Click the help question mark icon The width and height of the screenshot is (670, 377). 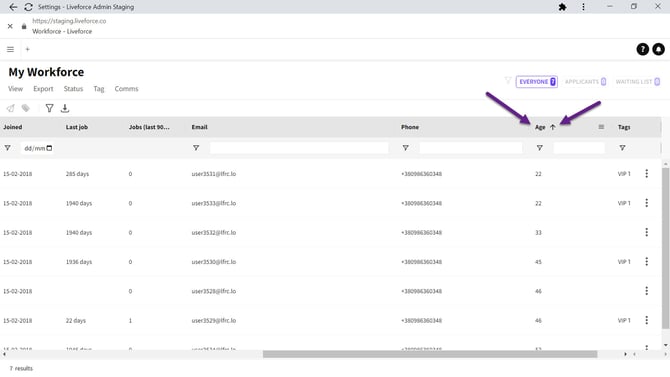tap(642, 50)
